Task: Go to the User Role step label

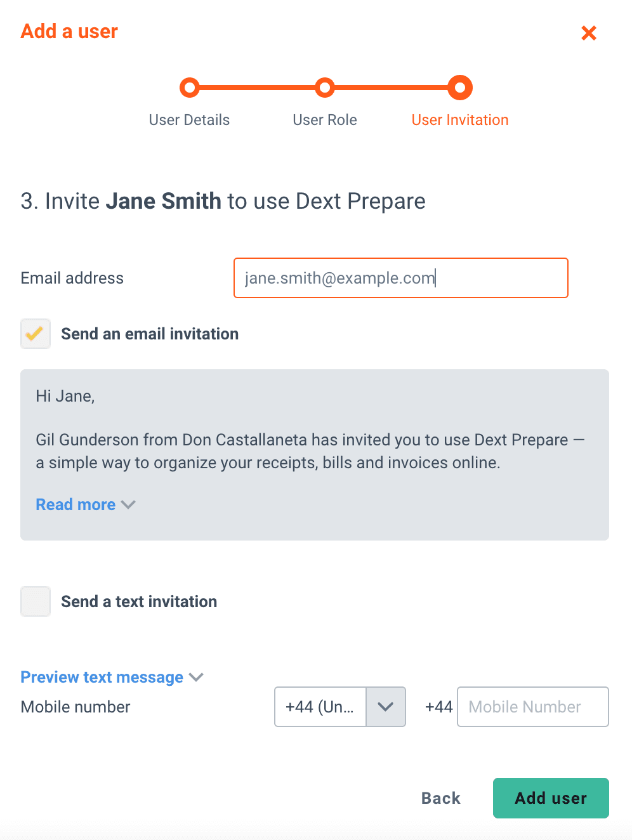Action: [x=325, y=120]
